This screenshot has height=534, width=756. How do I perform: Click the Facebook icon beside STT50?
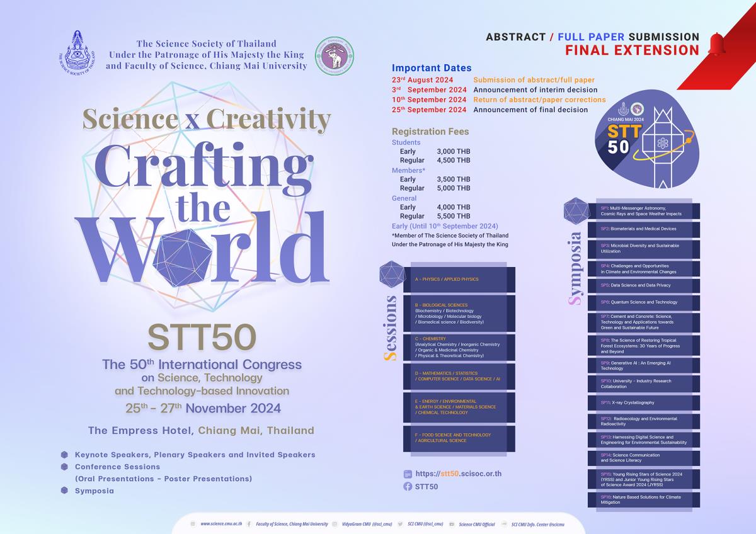tap(408, 486)
